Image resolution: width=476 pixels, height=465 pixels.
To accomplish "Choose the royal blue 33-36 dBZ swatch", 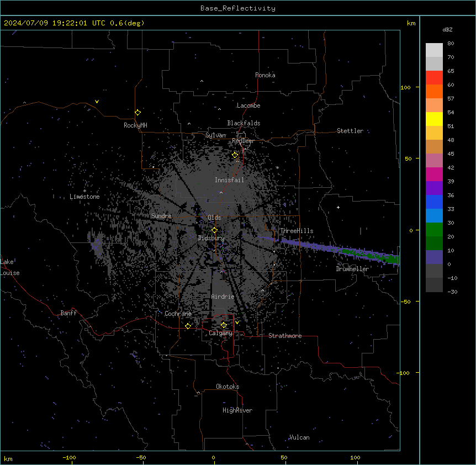I will (434, 202).
